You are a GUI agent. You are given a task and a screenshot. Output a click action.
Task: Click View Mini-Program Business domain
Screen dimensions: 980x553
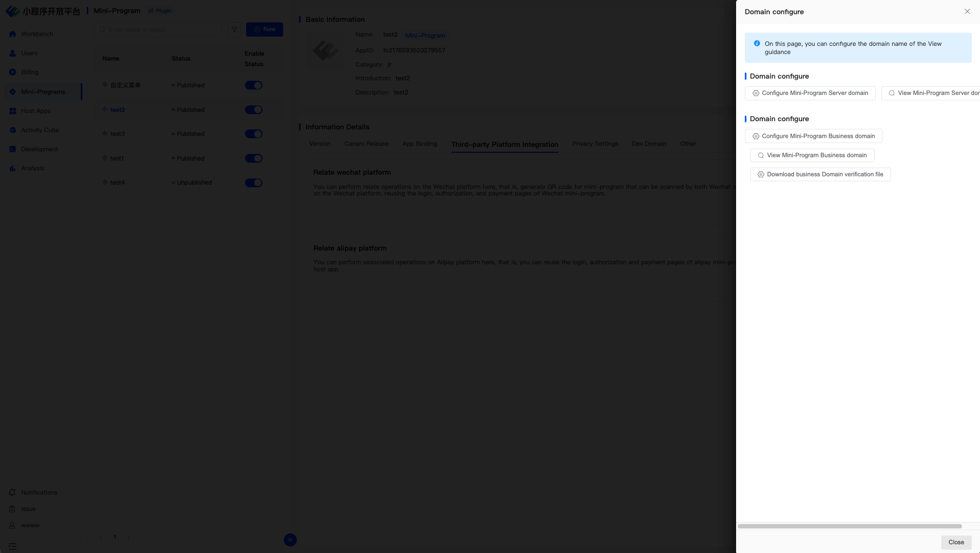click(x=812, y=156)
